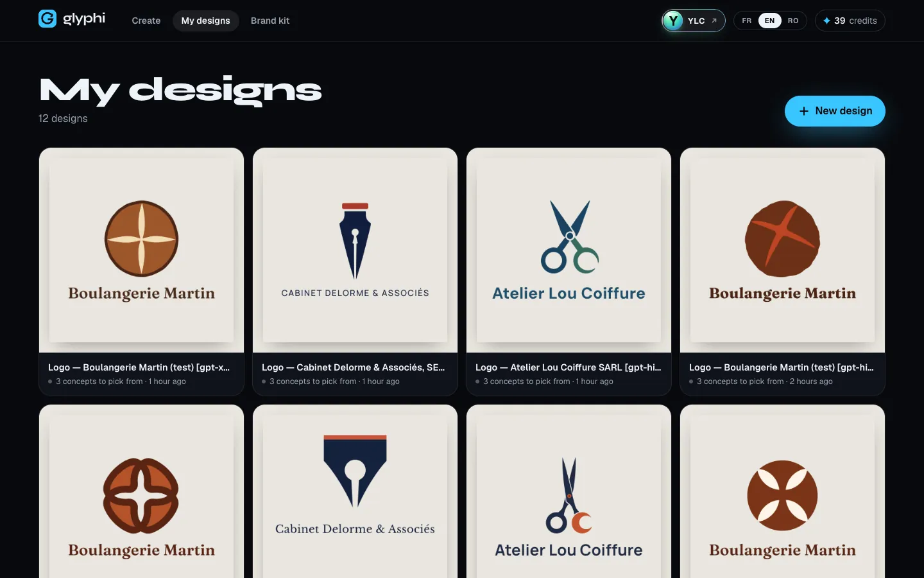Click title 'Logo — Boulangerie Martin (test) [gpt-hi...'

pyautogui.click(x=781, y=367)
